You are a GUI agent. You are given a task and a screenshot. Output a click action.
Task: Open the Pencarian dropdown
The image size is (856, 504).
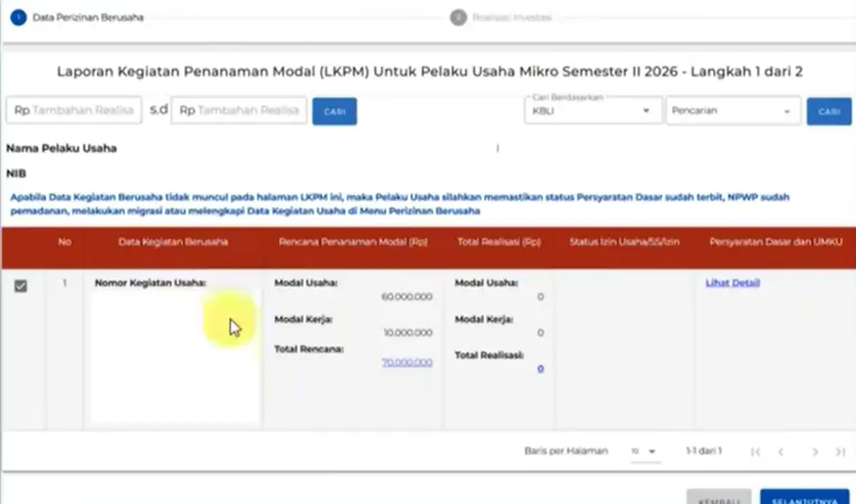pyautogui.click(x=734, y=111)
